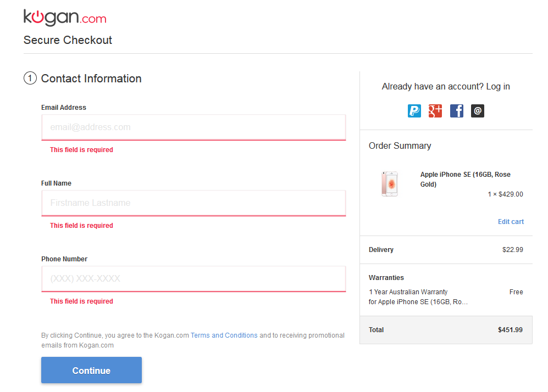Log in with the Facebook icon
This screenshot has width=548, height=392.
pos(457,111)
